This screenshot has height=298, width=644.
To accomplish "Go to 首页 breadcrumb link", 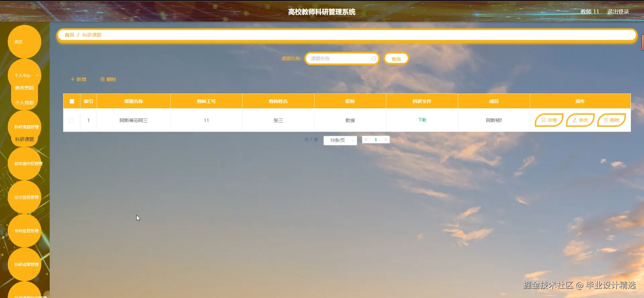I will point(69,35).
